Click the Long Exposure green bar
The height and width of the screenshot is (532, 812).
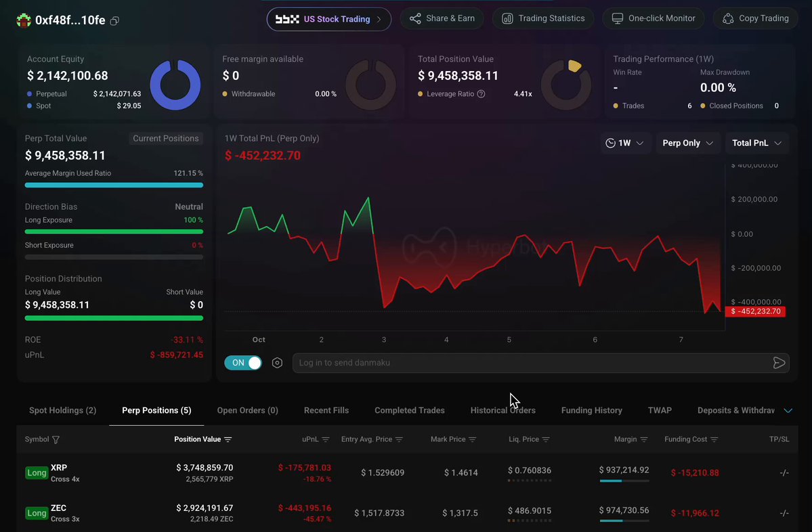pyautogui.click(x=114, y=231)
